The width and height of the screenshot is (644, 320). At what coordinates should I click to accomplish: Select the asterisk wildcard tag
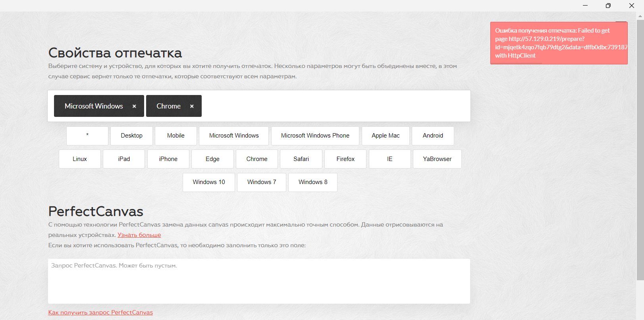pos(87,136)
